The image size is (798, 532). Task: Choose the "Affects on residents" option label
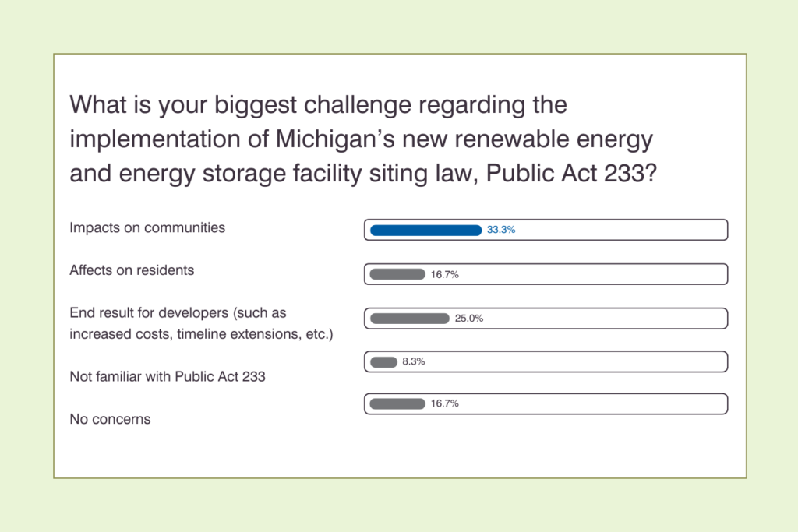[x=132, y=270]
